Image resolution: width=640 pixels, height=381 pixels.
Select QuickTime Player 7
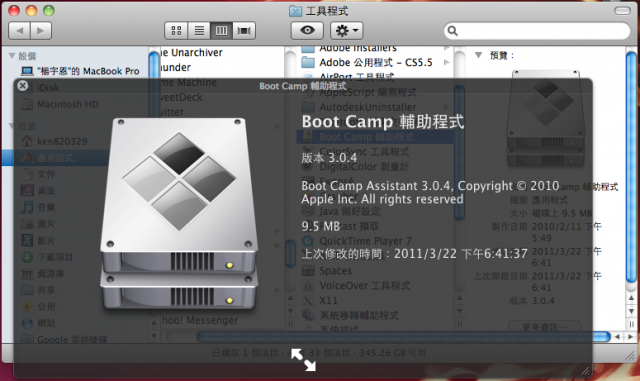[x=357, y=241]
